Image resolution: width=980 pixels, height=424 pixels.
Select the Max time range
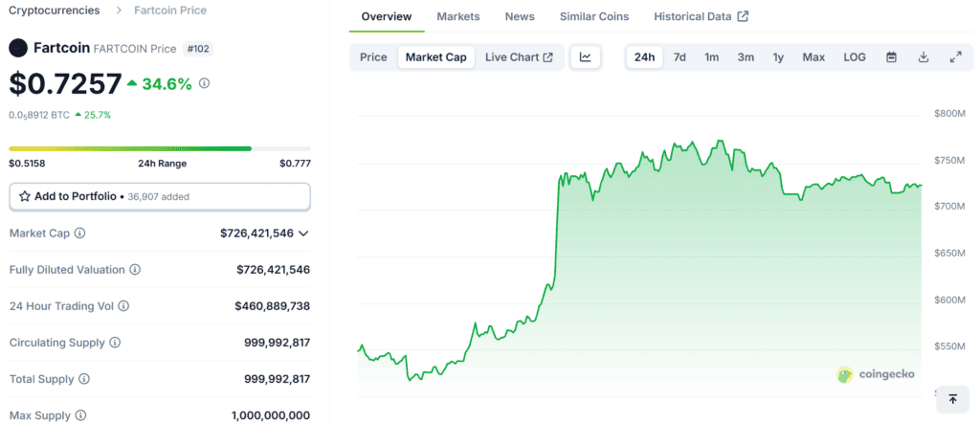coord(813,57)
